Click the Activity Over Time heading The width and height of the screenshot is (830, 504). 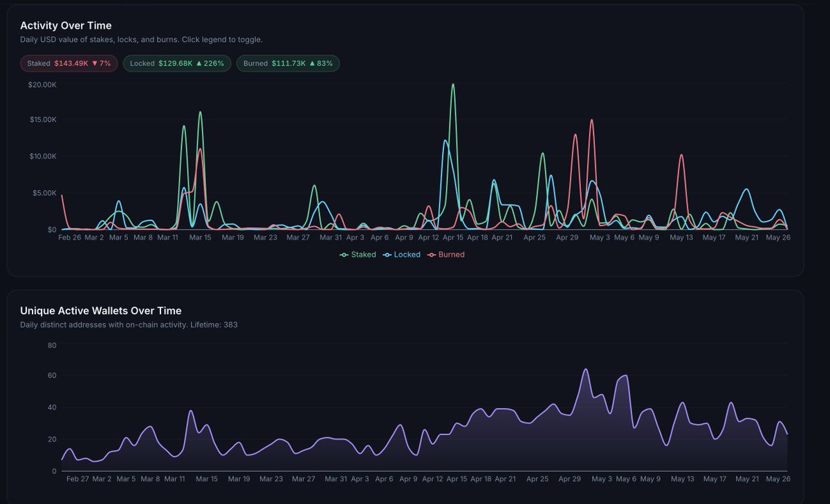coord(66,26)
